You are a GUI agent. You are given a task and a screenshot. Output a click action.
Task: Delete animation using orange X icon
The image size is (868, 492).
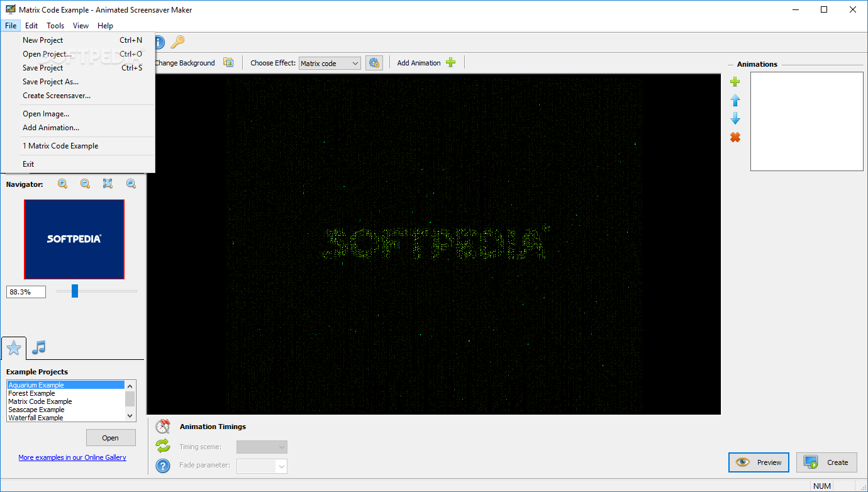pyautogui.click(x=735, y=137)
